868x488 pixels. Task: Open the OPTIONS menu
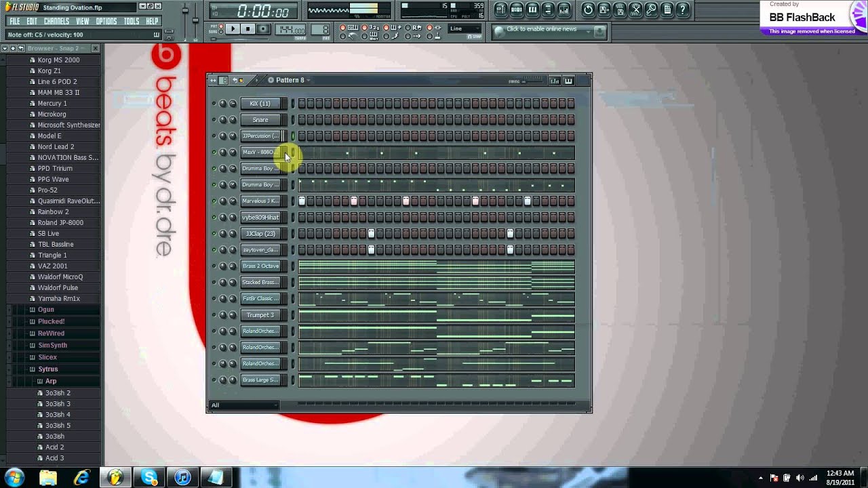[106, 21]
